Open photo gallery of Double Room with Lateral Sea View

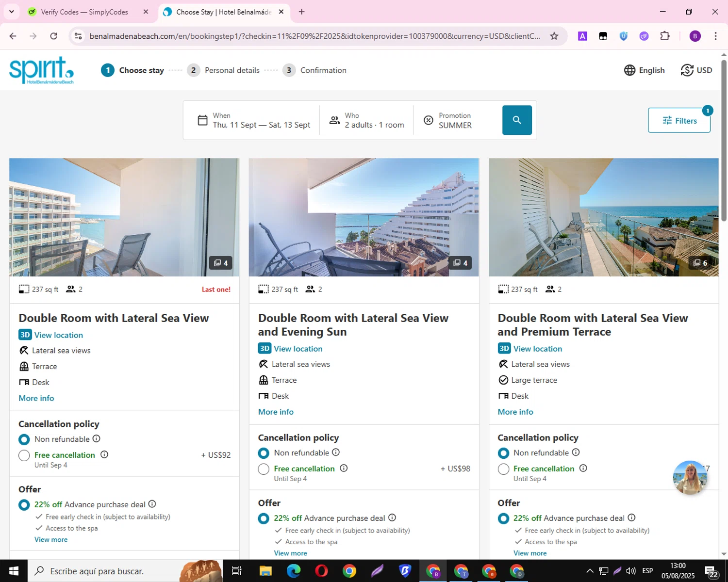click(x=124, y=217)
